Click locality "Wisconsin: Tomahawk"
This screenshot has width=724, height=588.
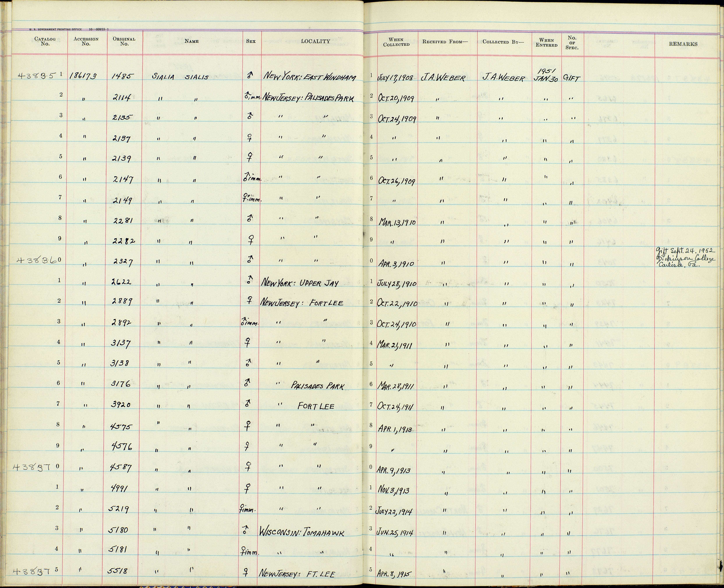pyautogui.click(x=302, y=532)
